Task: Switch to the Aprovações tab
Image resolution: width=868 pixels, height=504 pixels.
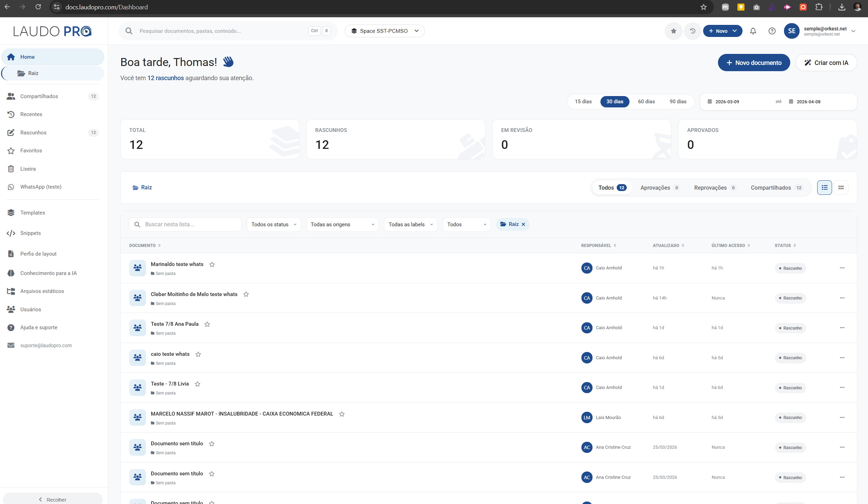Action: click(x=655, y=188)
